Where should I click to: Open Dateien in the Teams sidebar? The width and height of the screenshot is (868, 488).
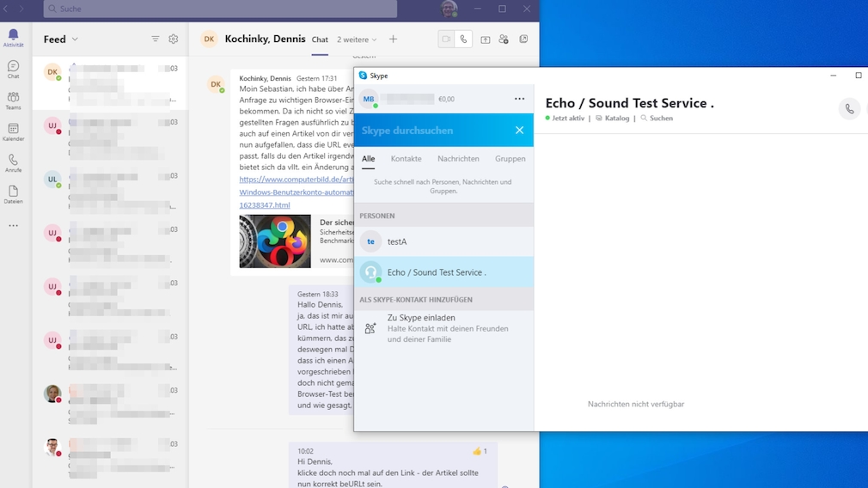pyautogui.click(x=13, y=195)
